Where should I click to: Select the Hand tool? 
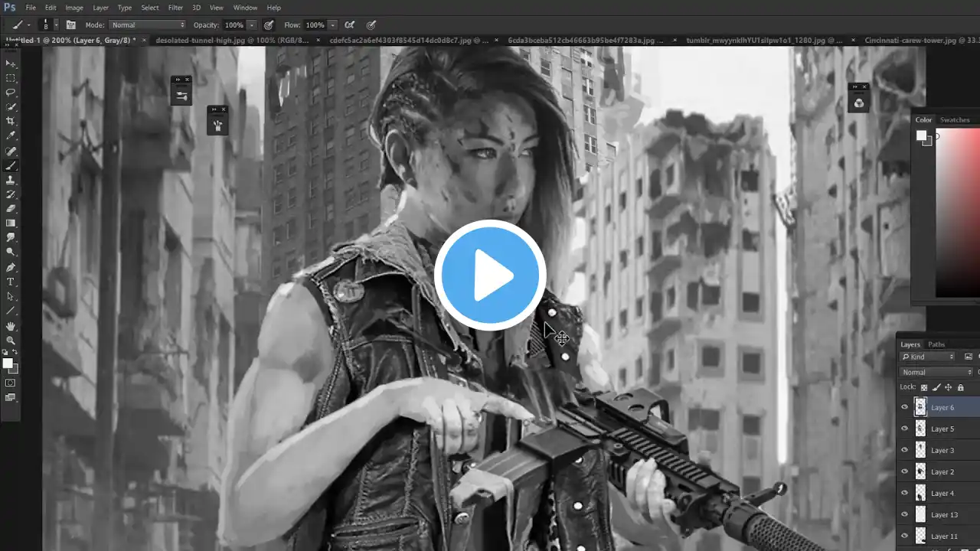click(x=11, y=327)
